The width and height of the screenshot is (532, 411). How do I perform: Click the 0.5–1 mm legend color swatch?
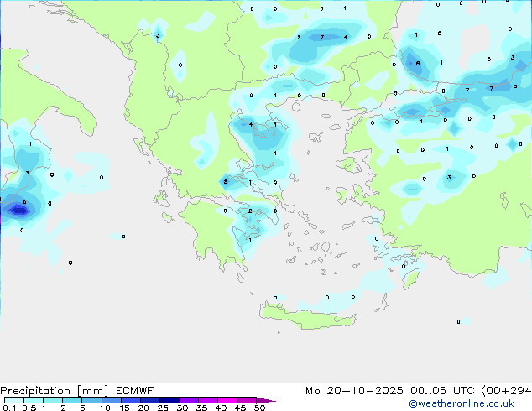pos(34,400)
